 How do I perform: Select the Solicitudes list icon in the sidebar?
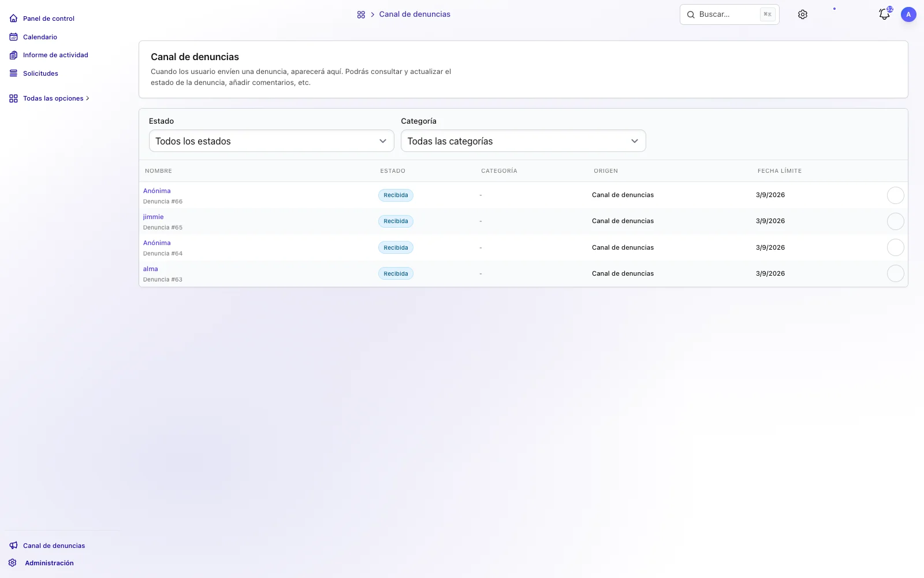coord(13,73)
